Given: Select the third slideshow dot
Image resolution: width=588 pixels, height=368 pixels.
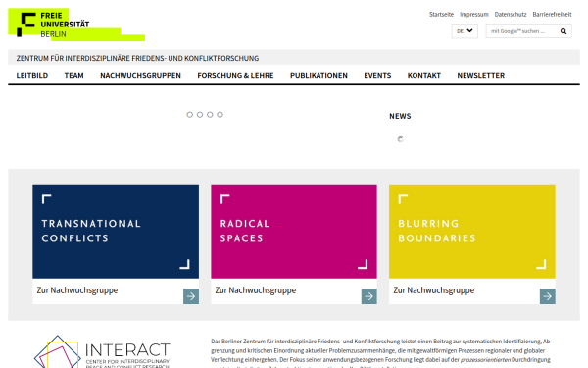Looking at the screenshot, I should tap(210, 115).
